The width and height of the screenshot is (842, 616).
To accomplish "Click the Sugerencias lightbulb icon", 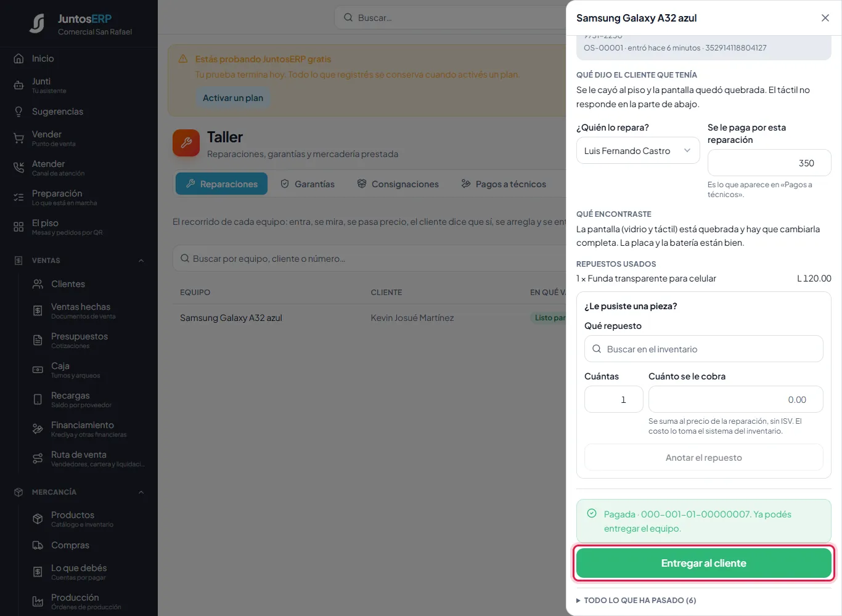I will tap(18, 111).
